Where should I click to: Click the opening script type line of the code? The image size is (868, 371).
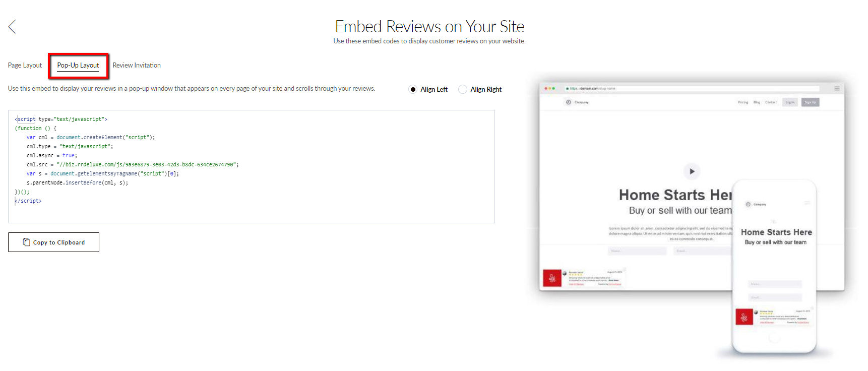61,119
